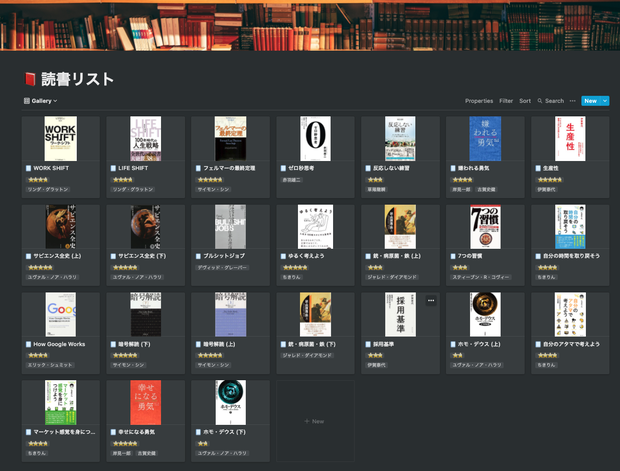
Task: Open the WORK SHIFT book cover thumbnail
Action: pos(60,138)
